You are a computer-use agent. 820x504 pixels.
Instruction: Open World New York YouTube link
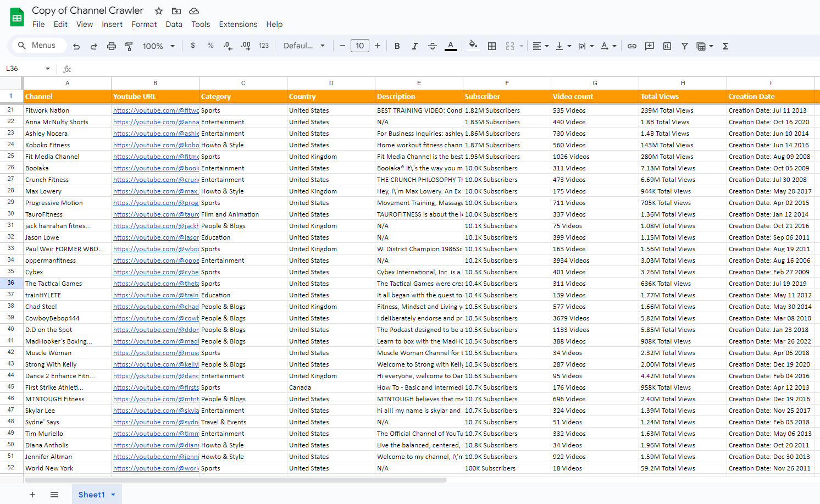(156, 468)
